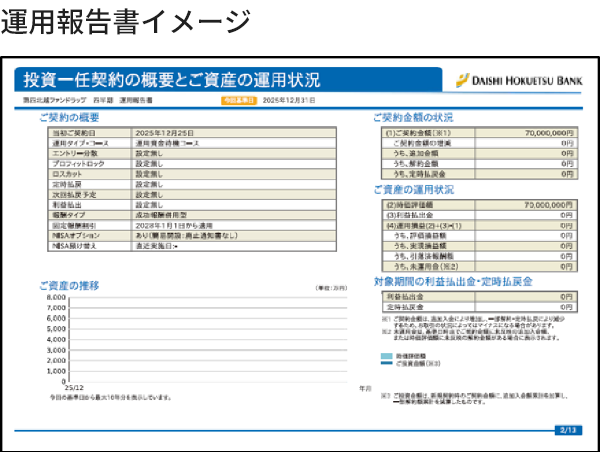Click the ご資産の推移 chart title
Screen dimensions: 600x452
70,285
